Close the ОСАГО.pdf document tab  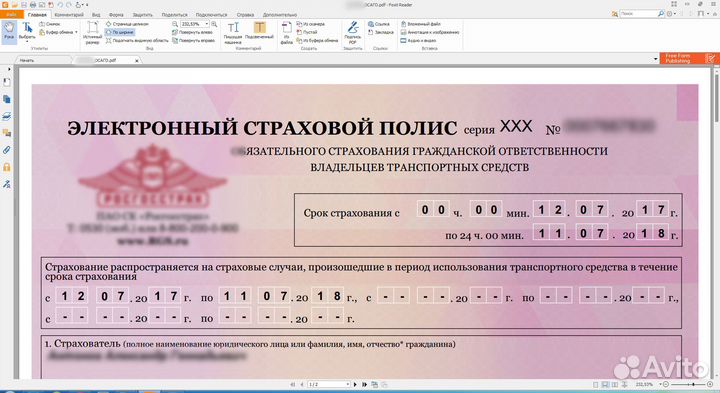point(136,61)
